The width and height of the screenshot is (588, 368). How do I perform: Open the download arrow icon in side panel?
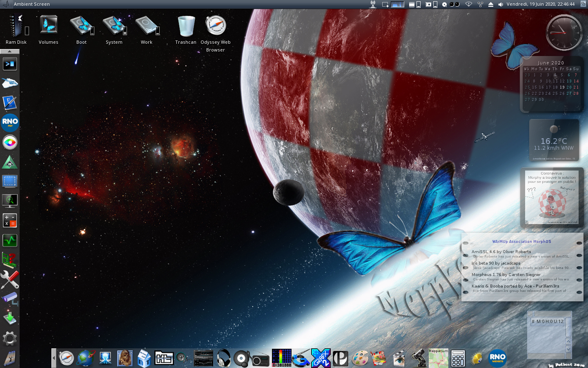click(x=10, y=318)
